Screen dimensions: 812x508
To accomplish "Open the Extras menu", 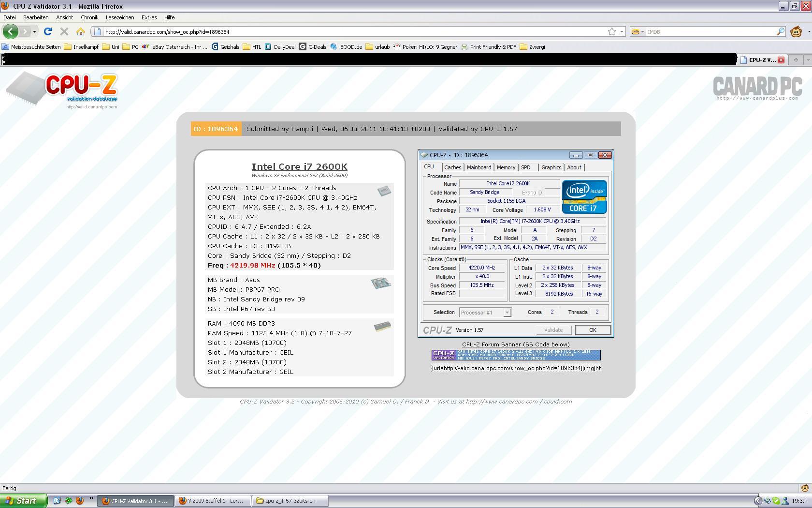I will pyautogui.click(x=149, y=17).
